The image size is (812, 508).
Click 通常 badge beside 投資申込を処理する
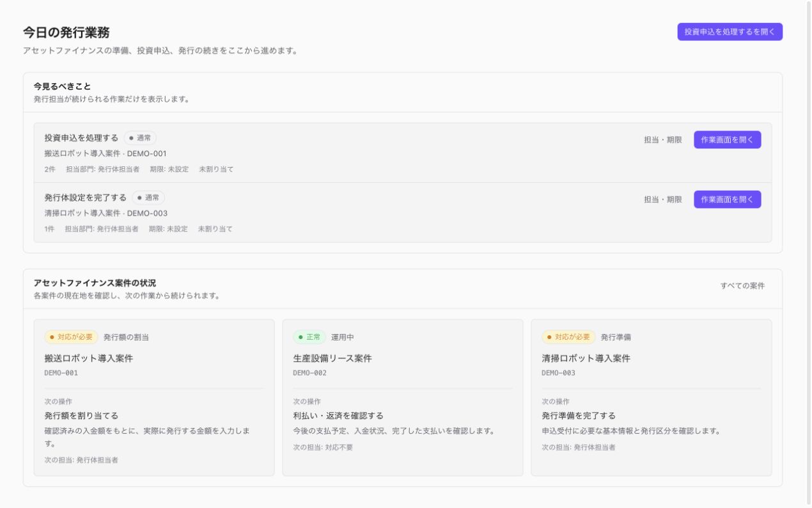140,138
